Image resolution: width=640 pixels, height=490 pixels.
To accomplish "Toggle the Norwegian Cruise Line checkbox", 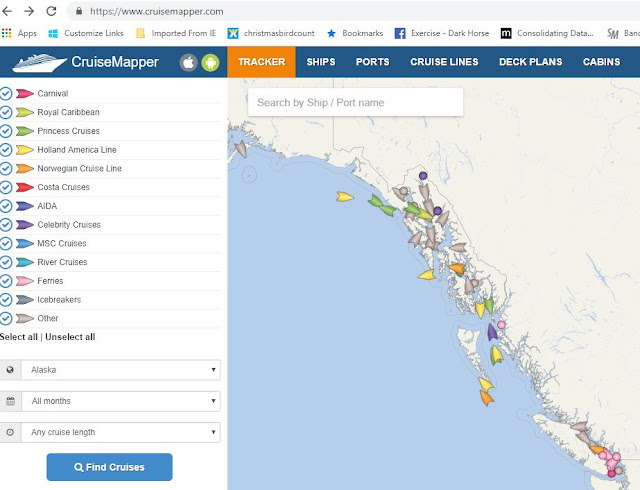I will 6,168.
